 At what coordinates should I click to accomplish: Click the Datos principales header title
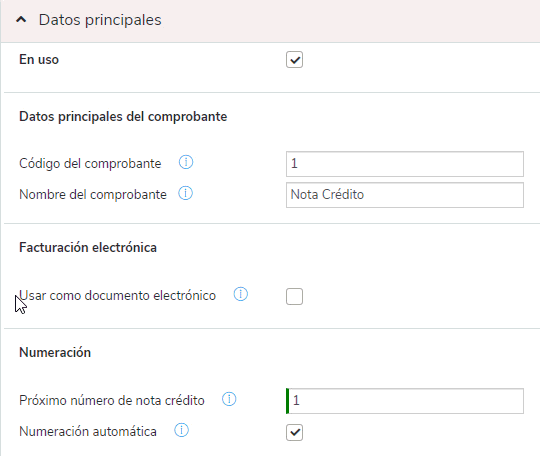[x=100, y=20]
